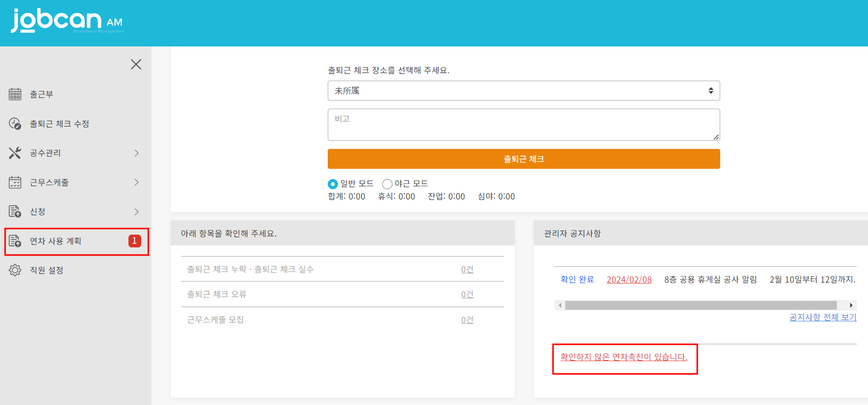Open the 출퇴근 체크 장소 dropdown

click(x=523, y=91)
